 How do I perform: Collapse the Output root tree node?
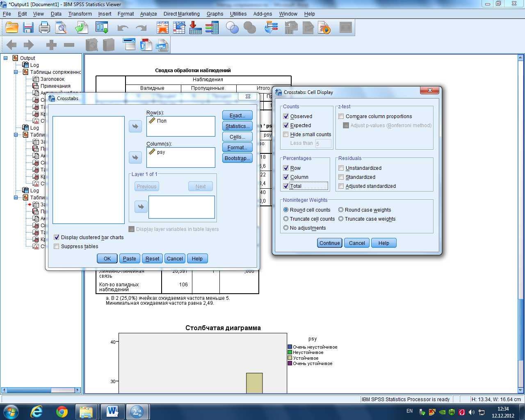(6, 58)
